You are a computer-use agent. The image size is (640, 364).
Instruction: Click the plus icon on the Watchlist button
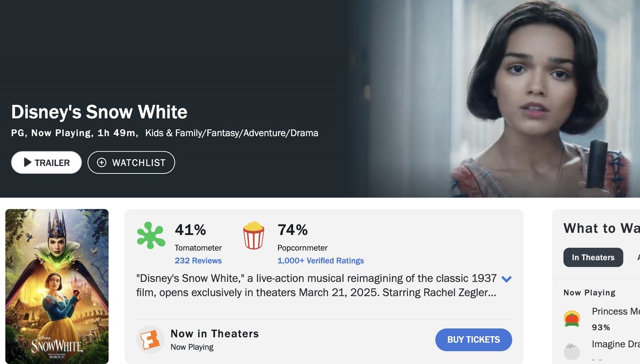pos(101,162)
